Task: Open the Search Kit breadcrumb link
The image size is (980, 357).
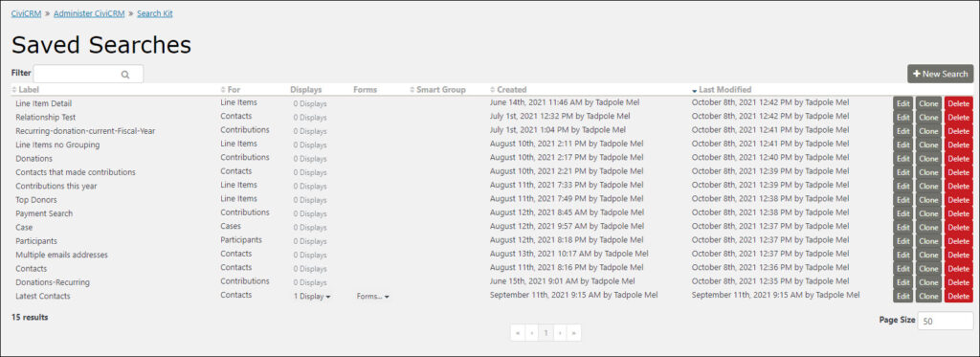Action: coord(155,13)
